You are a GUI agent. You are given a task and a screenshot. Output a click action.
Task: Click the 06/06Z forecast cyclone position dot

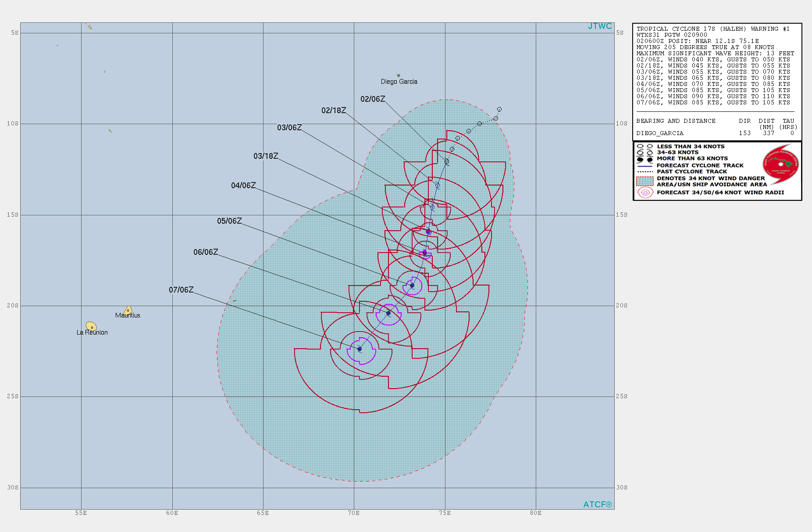[x=388, y=313]
